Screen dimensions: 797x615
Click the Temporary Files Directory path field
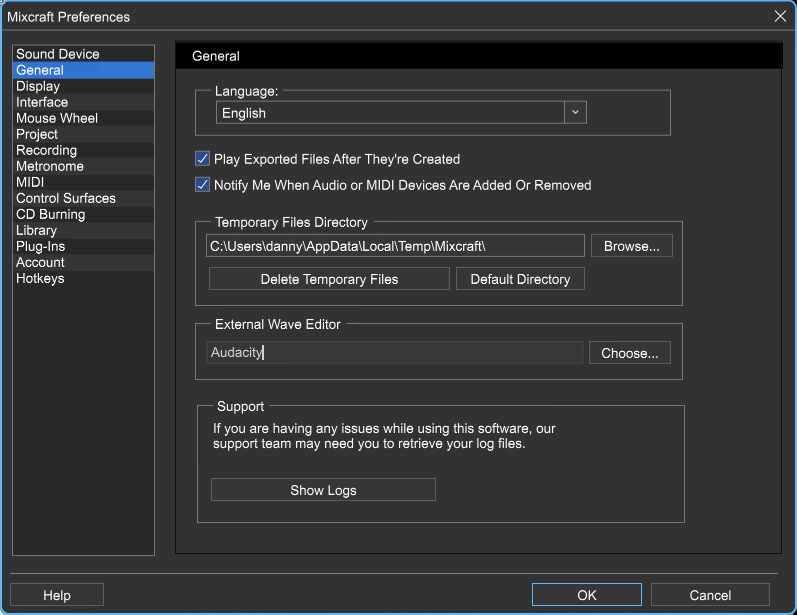[x=395, y=246]
